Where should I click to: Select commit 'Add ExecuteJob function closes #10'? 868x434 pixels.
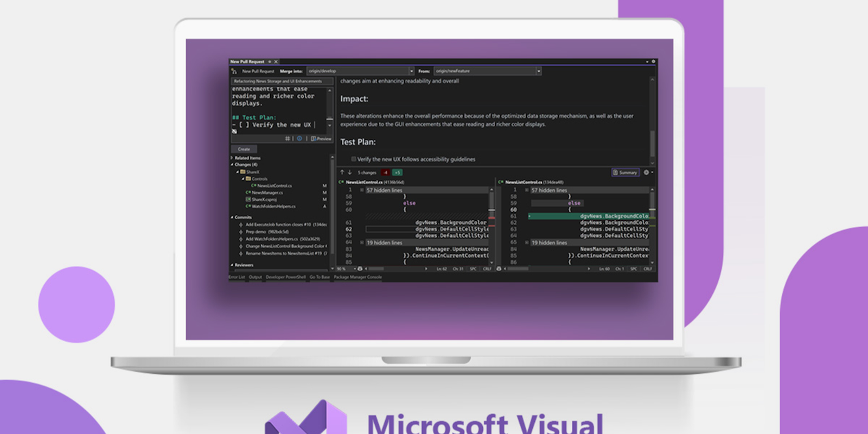tap(286, 225)
